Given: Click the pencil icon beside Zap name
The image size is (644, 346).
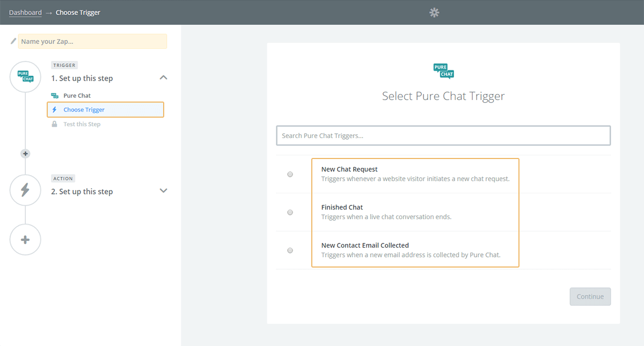Looking at the screenshot, I should pos(13,41).
